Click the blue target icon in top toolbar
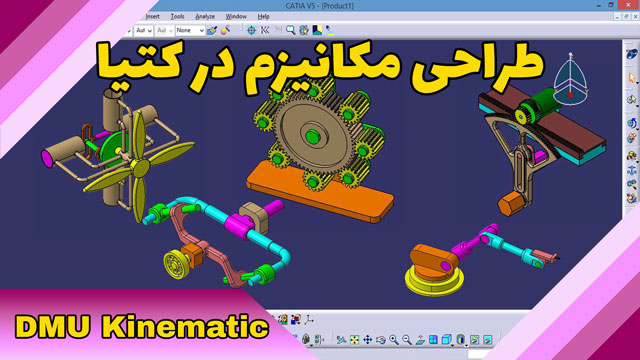The height and width of the screenshot is (360, 640). [251, 30]
